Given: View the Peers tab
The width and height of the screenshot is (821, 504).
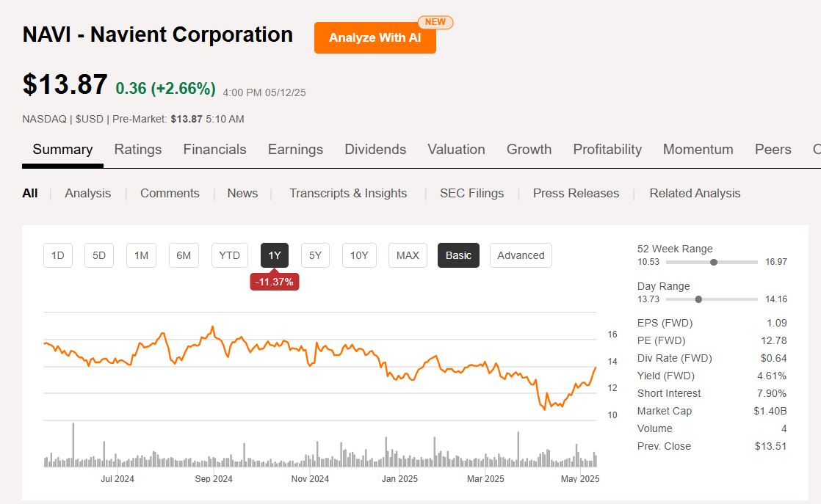Looking at the screenshot, I should 773,149.
